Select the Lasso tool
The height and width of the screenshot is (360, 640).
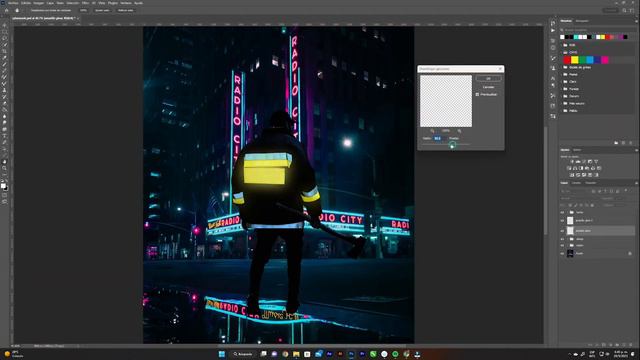[x=4, y=38]
